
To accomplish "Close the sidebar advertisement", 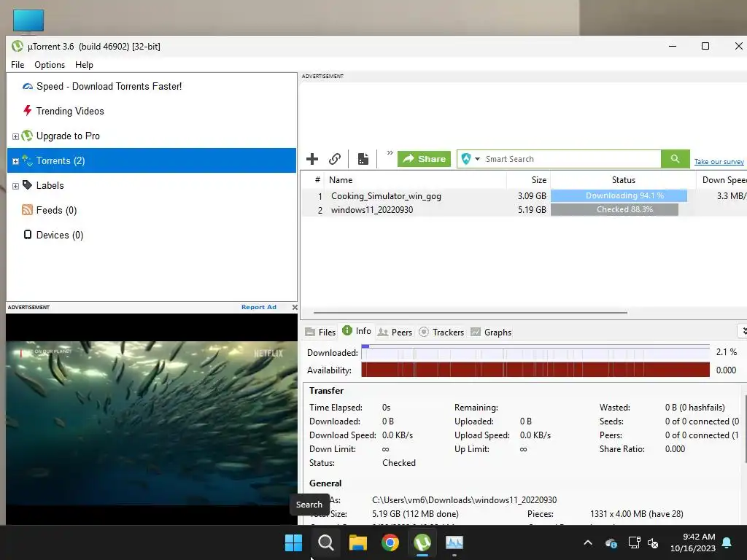I will click(295, 308).
